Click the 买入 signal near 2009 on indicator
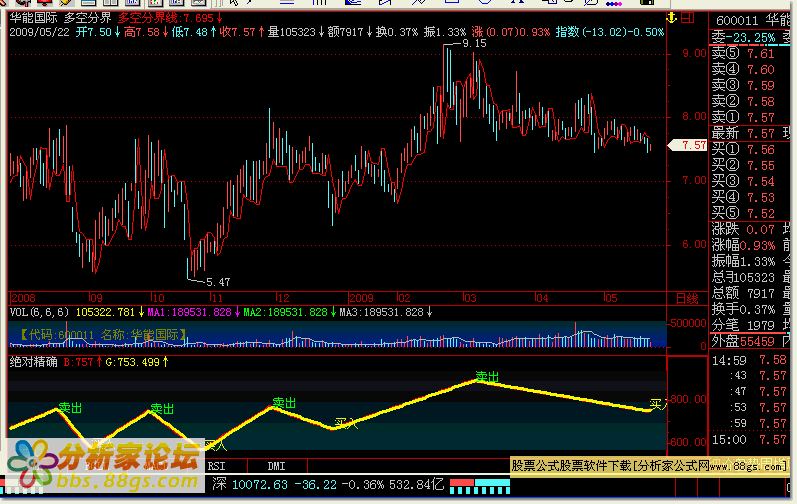This screenshot has width=797, height=504. tap(346, 423)
